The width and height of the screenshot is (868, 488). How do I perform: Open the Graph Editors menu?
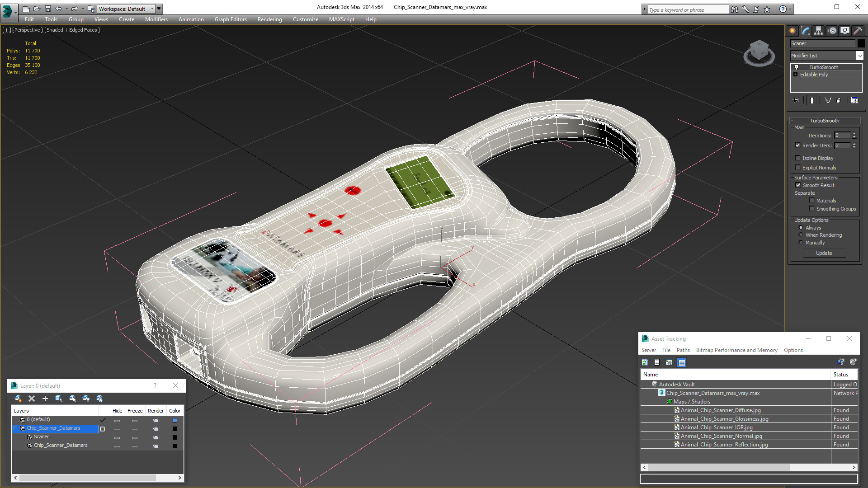coord(231,19)
